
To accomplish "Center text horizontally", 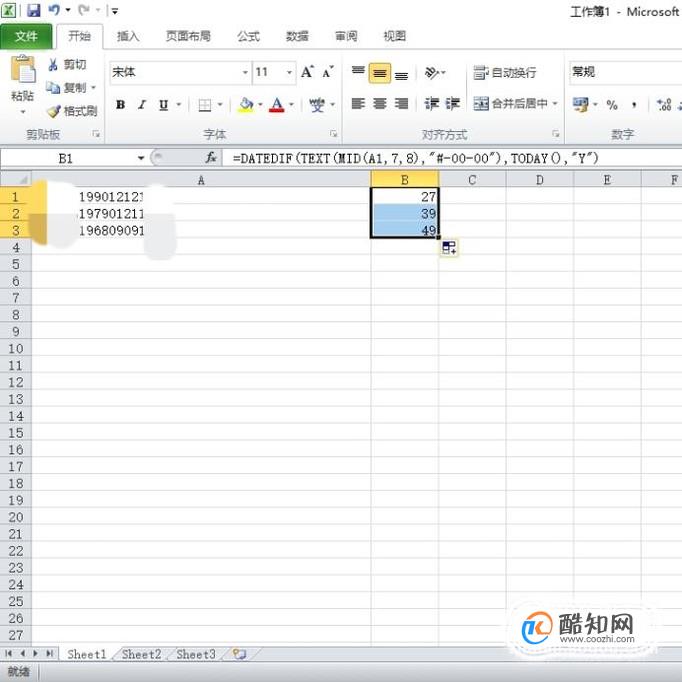I will 379,104.
